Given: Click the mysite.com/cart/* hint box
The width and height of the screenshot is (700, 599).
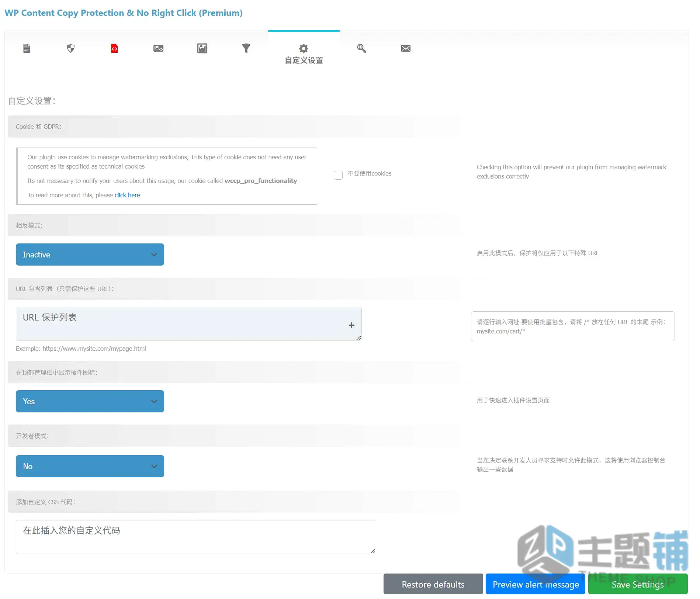Looking at the screenshot, I should [x=573, y=326].
